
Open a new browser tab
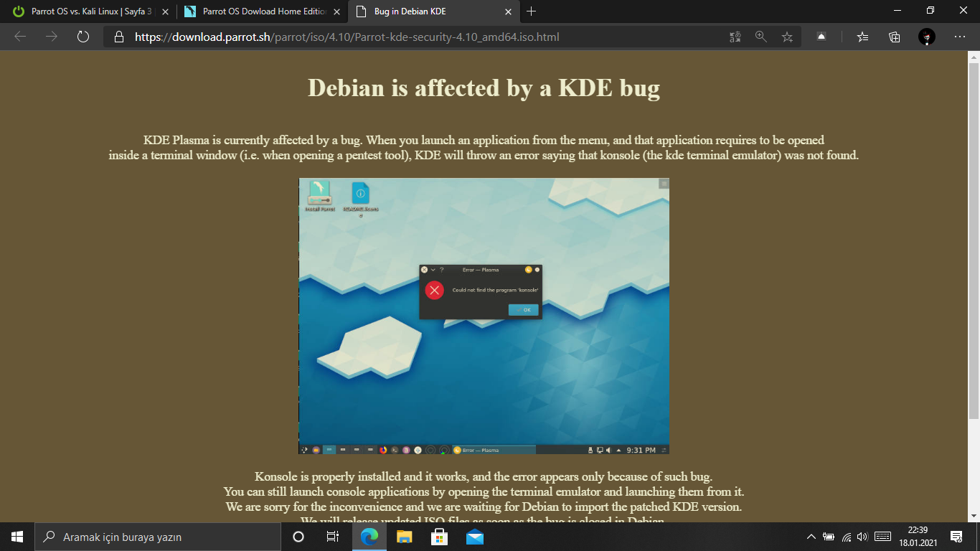point(531,11)
